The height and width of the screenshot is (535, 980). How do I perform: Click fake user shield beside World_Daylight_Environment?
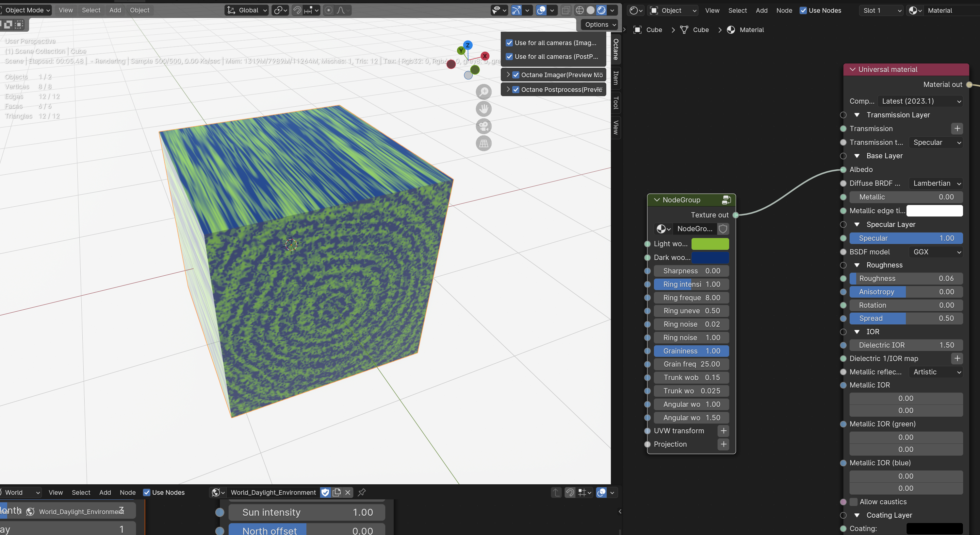(x=325, y=492)
